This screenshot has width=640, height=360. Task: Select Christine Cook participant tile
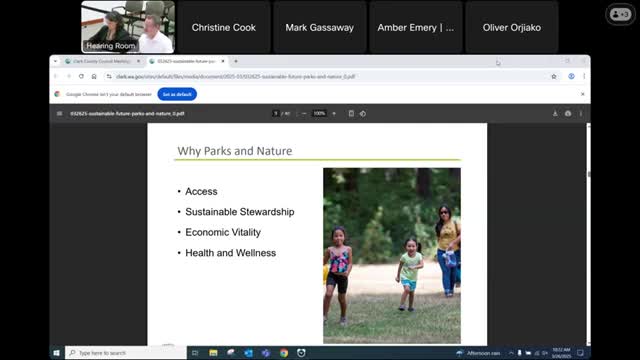click(224, 27)
